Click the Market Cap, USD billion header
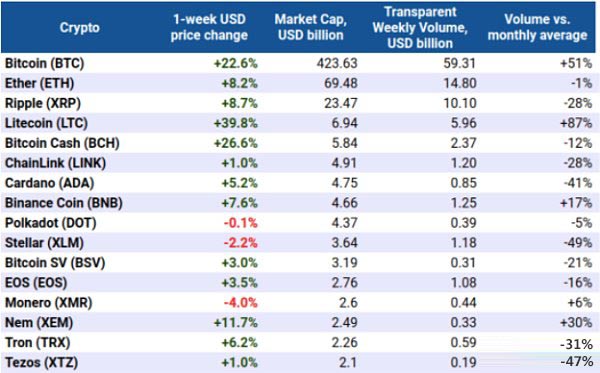Image resolution: width=600 pixels, height=373 pixels. coord(311,27)
